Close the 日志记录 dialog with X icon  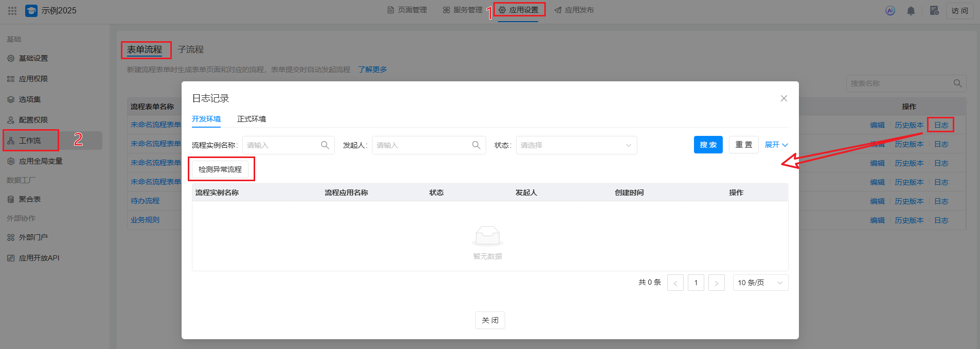pos(783,98)
